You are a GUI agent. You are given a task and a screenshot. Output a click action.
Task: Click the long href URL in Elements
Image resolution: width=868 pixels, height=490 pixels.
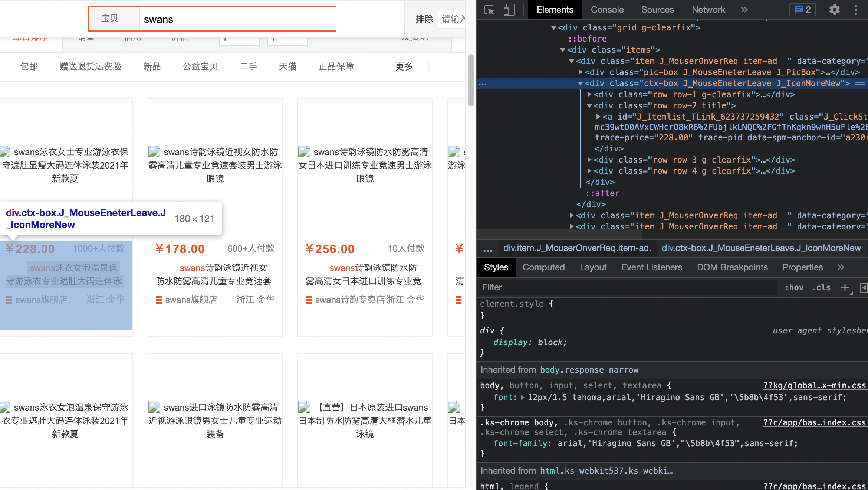pos(731,127)
